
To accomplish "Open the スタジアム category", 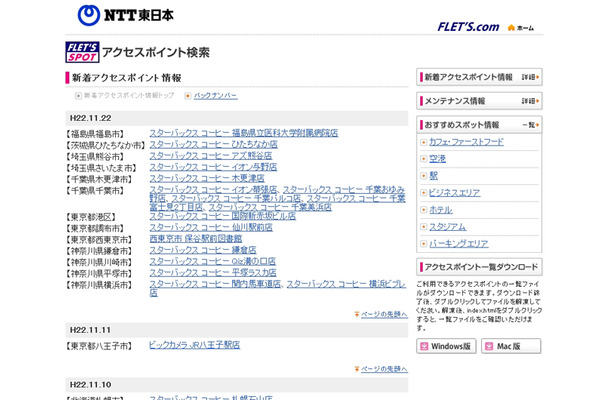I will 447,227.
